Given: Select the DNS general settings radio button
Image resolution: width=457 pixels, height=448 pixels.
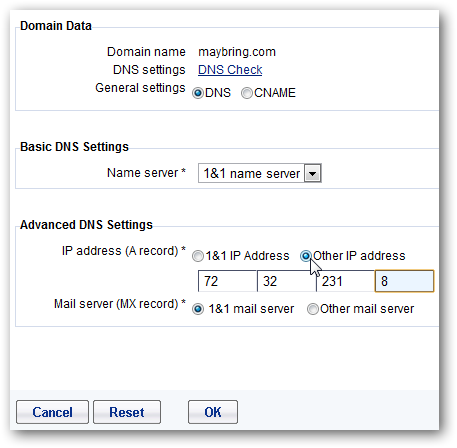Looking at the screenshot, I should tap(198, 93).
